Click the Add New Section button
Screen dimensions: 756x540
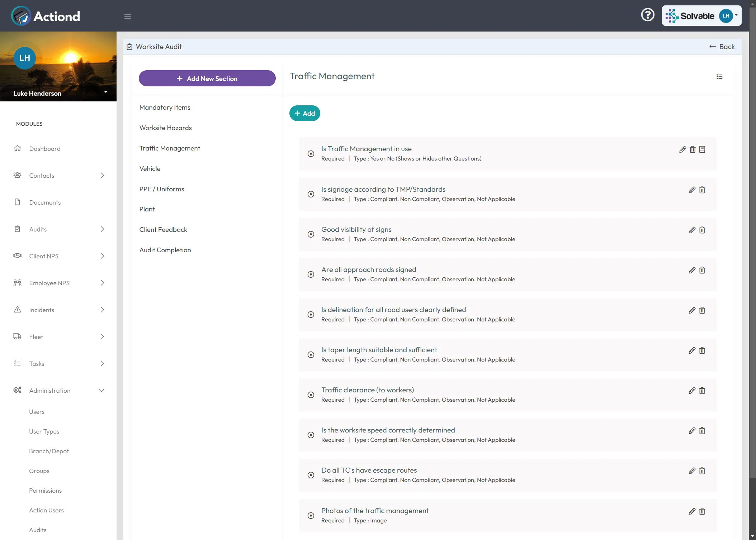coord(207,78)
